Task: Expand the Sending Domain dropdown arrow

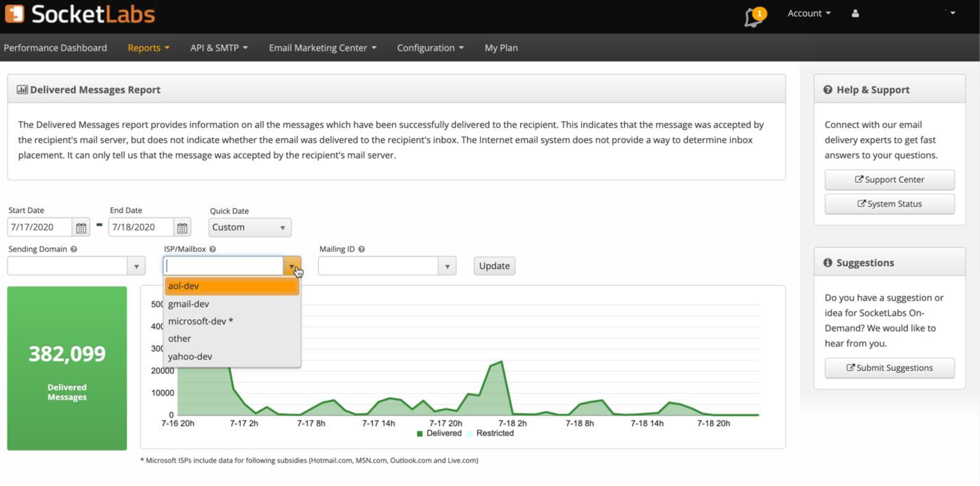Action: pyautogui.click(x=136, y=266)
